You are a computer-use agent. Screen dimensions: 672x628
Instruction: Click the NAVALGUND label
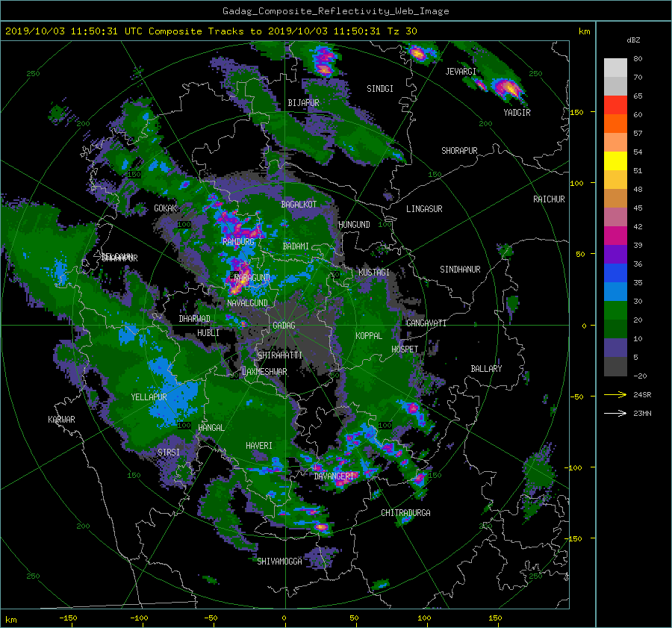click(247, 303)
